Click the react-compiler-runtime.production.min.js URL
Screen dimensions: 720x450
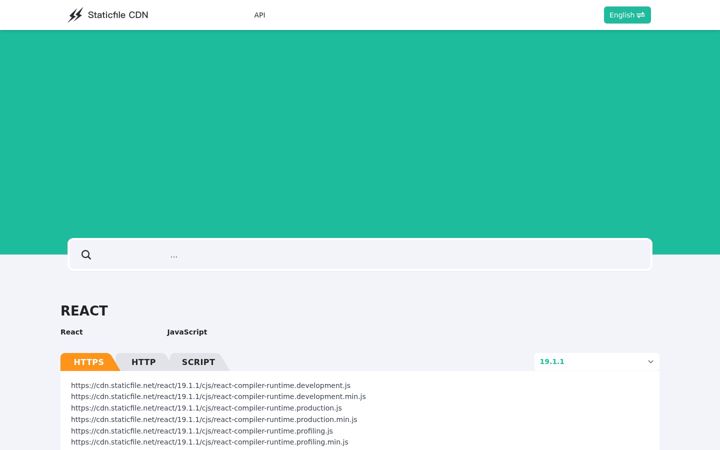[214, 419]
